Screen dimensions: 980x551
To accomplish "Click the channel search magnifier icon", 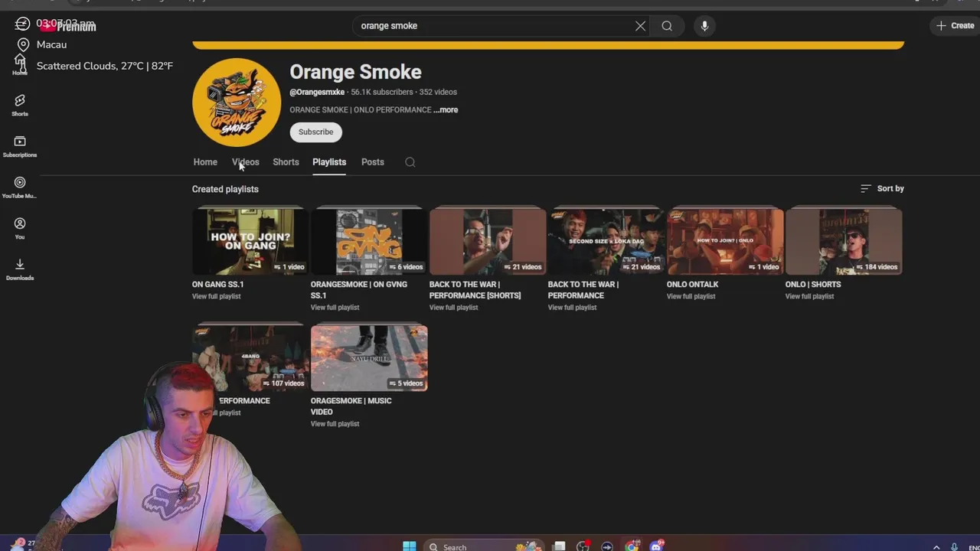I will click(x=410, y=162).
